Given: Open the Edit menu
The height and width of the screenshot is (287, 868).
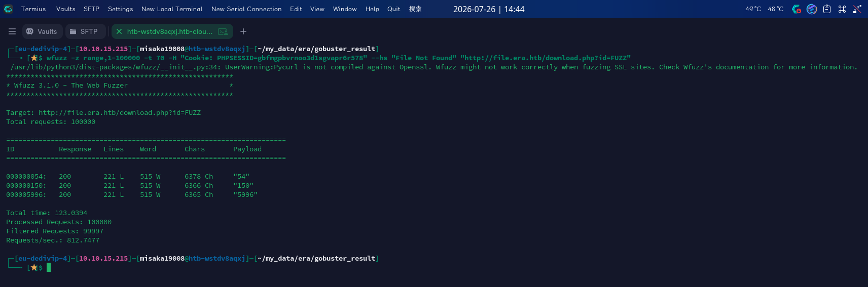Looking at the screenshot, I should (x=296, y=9).
